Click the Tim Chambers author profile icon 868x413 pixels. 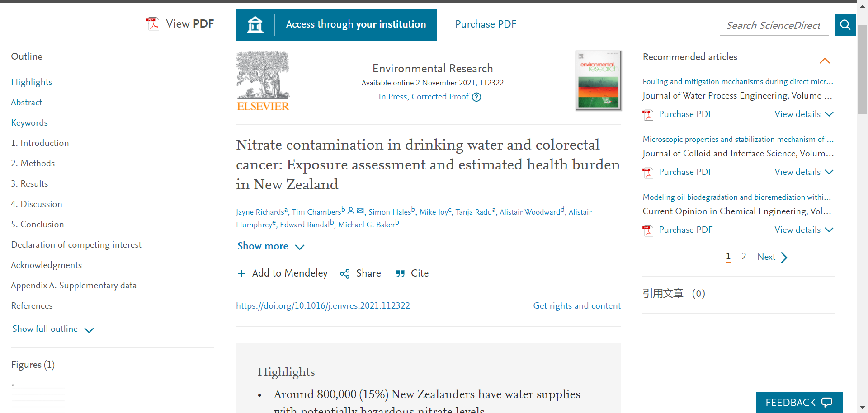tap(351, 211)
